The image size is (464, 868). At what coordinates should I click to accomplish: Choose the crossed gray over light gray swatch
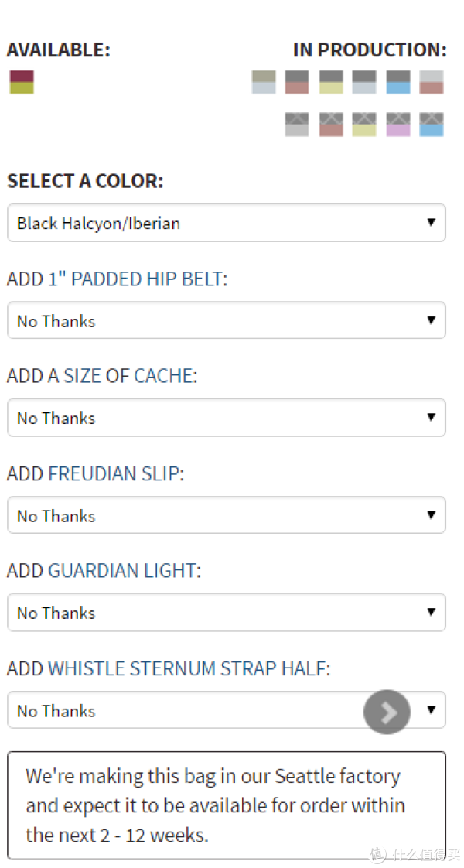297,125
